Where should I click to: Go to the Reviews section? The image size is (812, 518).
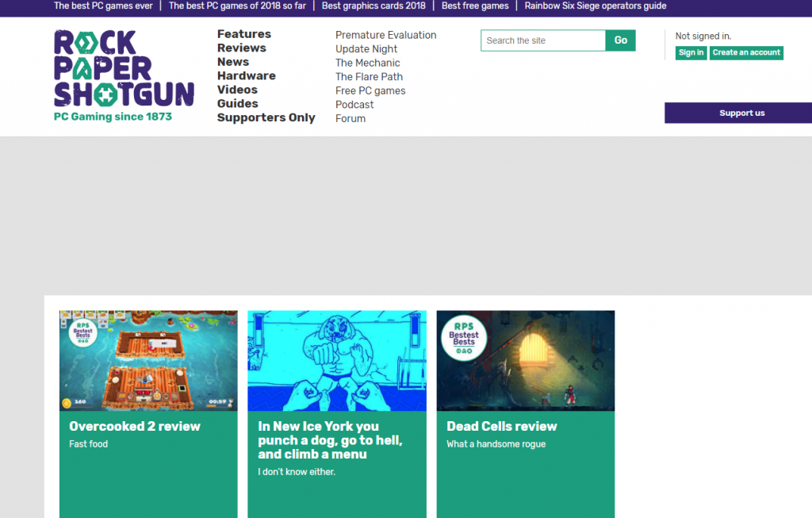coord(241,48)
